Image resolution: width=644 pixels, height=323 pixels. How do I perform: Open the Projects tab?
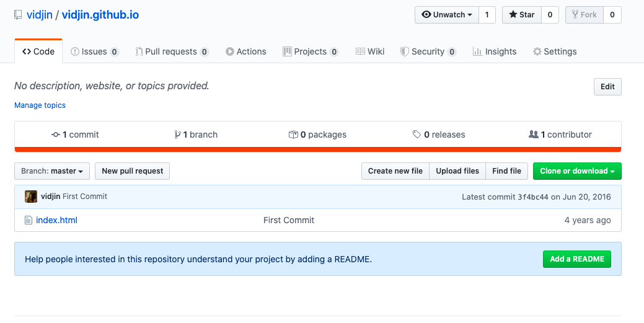coord(311,52)
